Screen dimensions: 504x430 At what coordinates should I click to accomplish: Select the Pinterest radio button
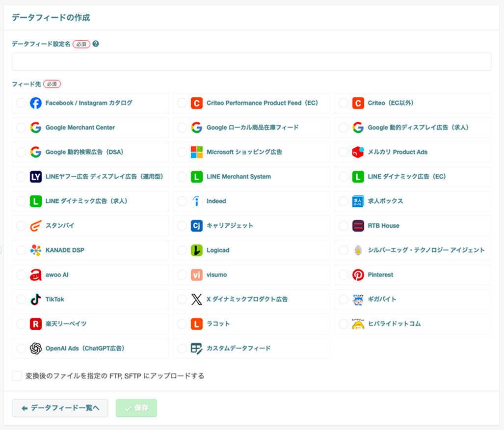click(x=344, y=275)
